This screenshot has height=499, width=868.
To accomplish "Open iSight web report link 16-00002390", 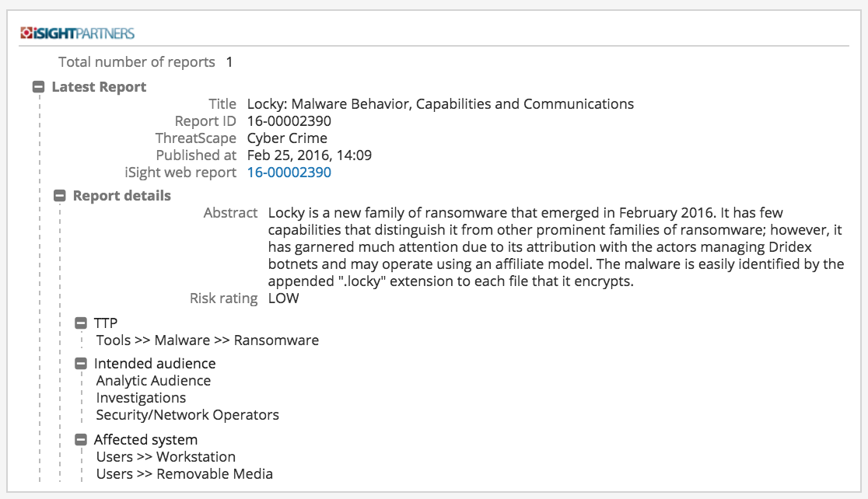I will (289, 173).
